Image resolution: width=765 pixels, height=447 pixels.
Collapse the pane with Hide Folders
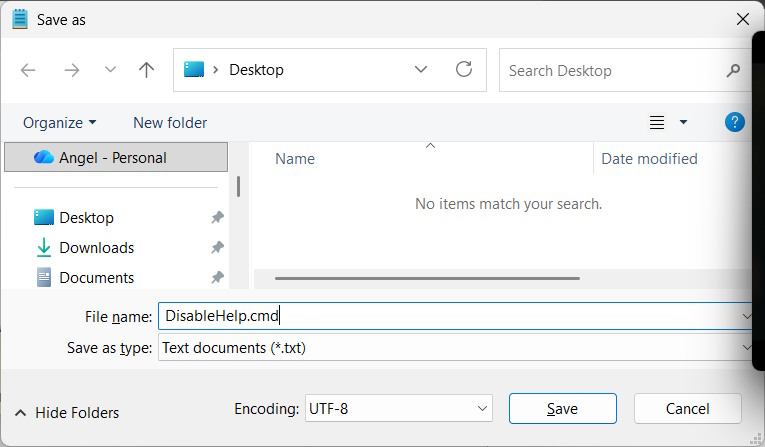[67, 413]
